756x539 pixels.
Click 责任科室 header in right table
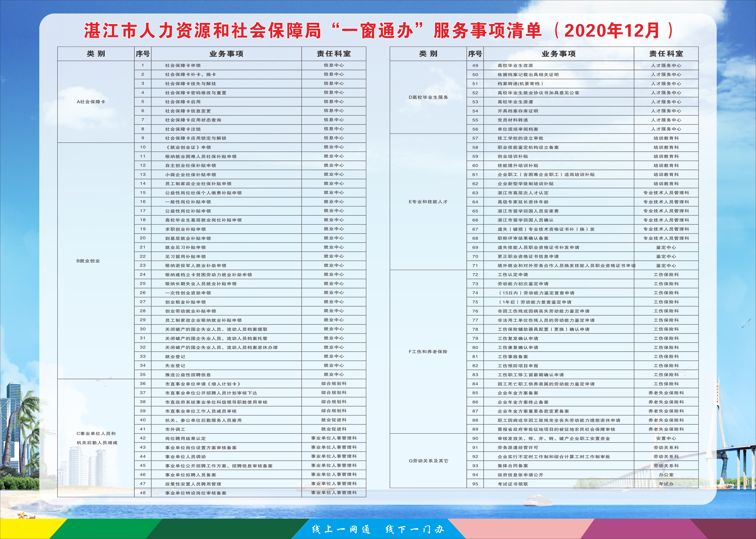(x=666, y=54)
